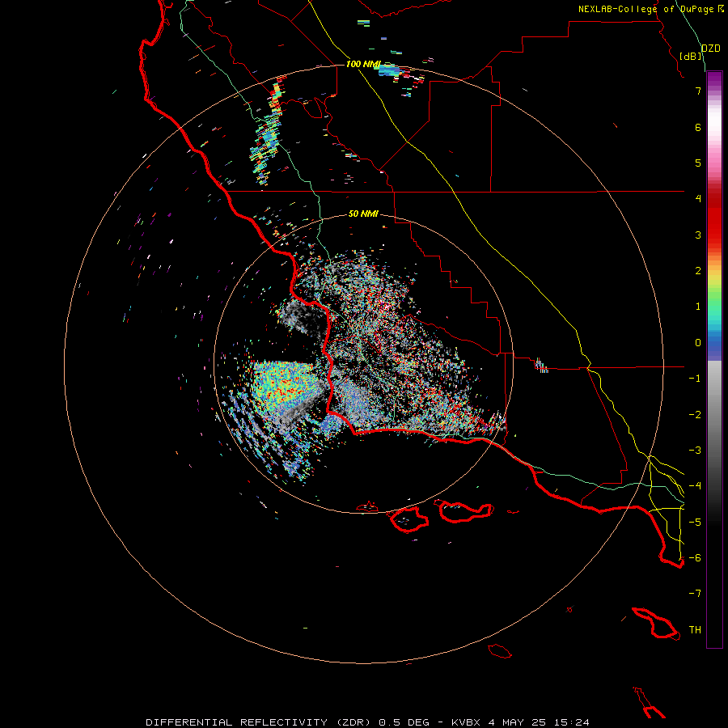This screenshot has height=728, width=728.
Task: Click the 100 NMI range ring label
Action: pos(363,64)
